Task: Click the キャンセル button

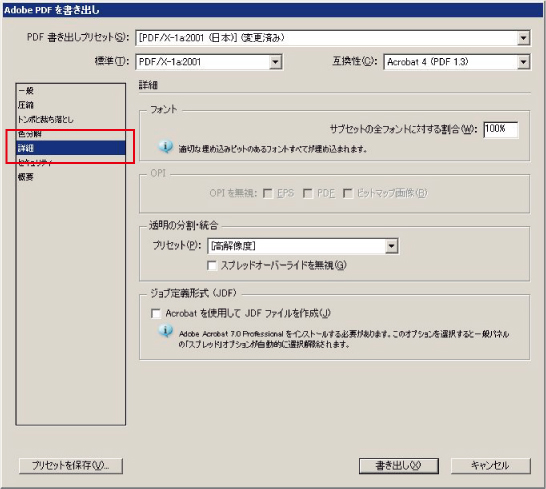Action: pos(491,466)
